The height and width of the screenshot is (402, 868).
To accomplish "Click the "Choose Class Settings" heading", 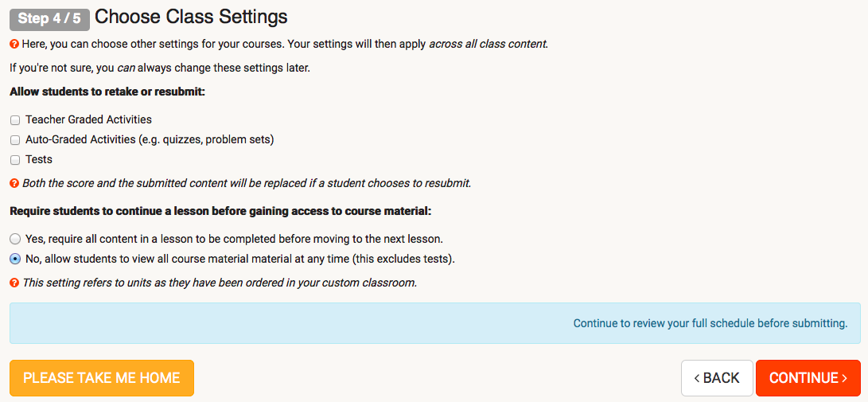I will (191, 17).
